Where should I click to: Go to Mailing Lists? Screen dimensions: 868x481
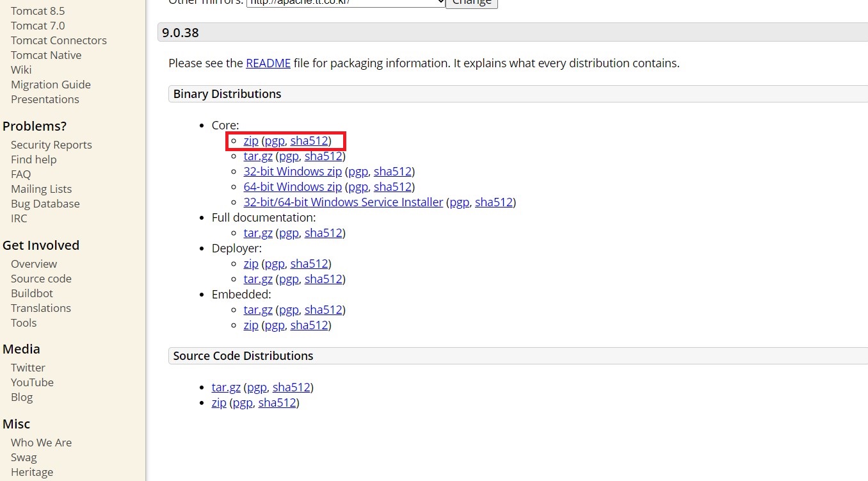coord(41,189)
